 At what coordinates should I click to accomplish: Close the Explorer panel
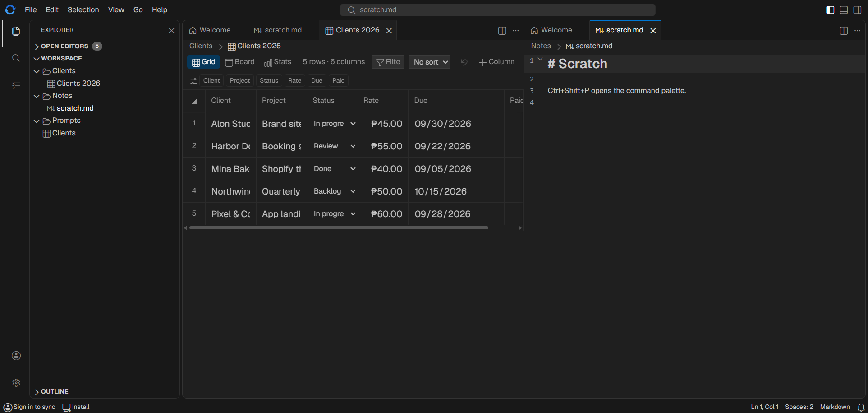171,31
